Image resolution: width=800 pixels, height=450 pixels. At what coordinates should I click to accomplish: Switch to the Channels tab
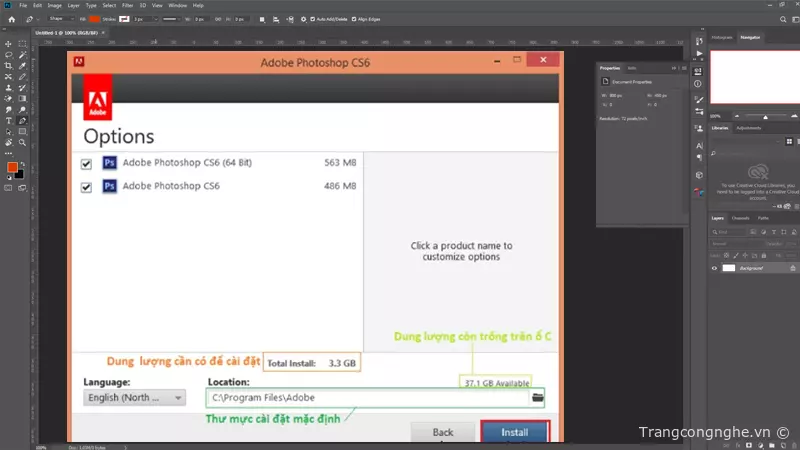click(x=740, y=217)
